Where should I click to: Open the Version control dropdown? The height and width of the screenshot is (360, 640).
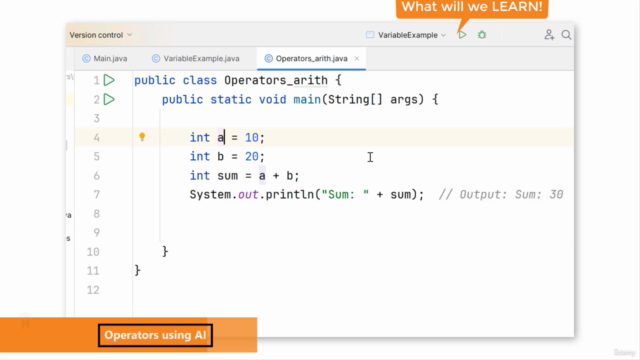pyautogui.click(x=100, y=35)
